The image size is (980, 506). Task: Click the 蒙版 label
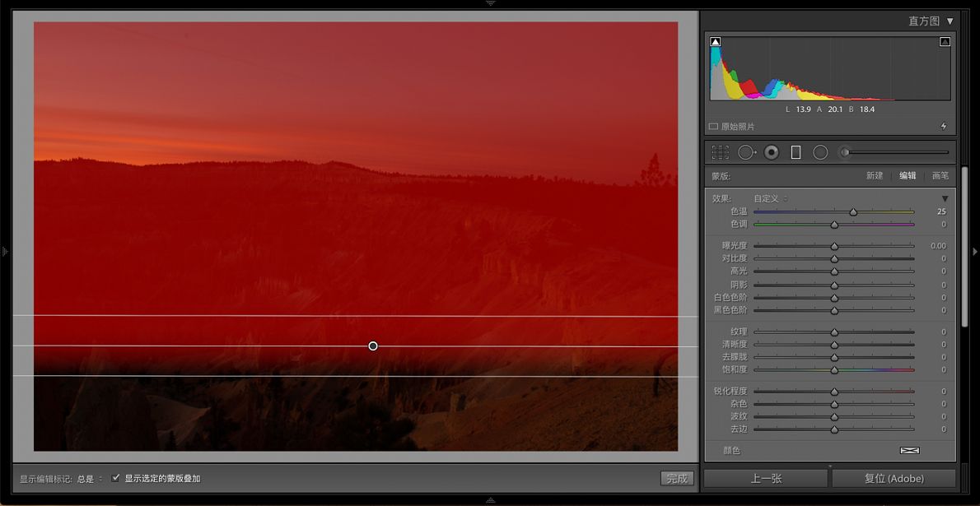tap(721, 176)
